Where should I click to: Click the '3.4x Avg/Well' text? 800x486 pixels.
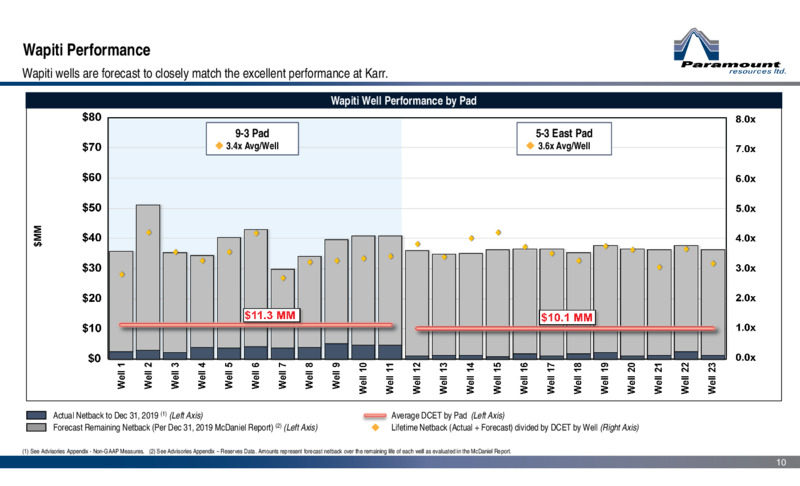coord(252,146)
